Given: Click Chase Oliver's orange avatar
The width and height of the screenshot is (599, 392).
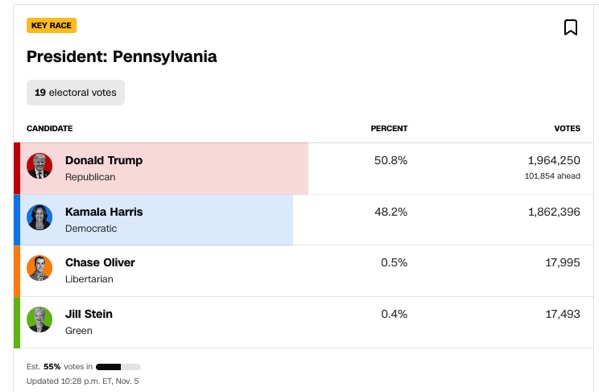Looking at the screenshot, I should coord(39,268).
